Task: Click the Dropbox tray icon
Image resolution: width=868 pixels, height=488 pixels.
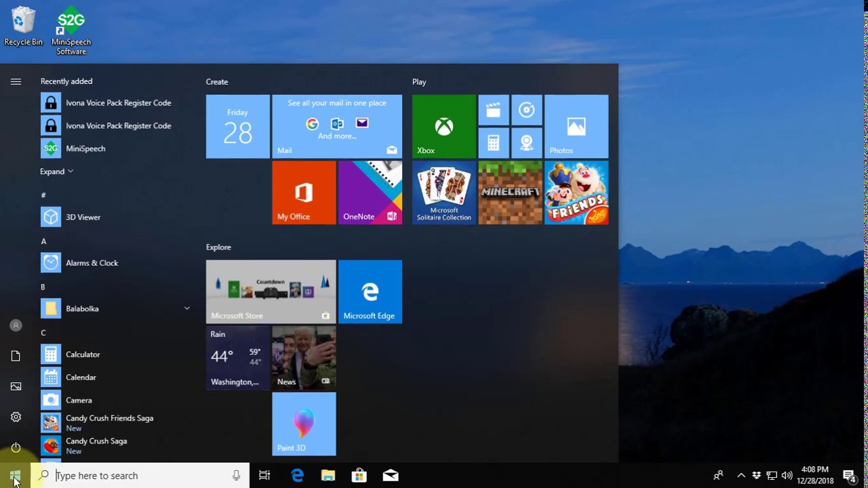Action: [756, 476]
